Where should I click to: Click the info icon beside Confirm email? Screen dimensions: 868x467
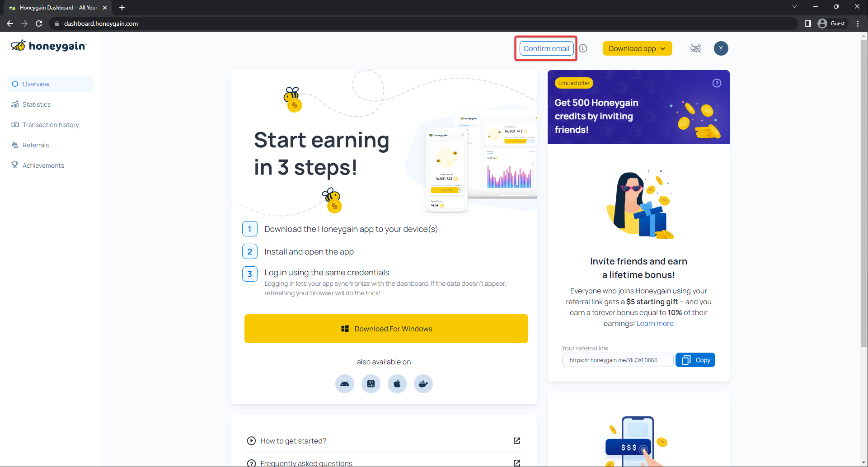[x=583, y=48]
